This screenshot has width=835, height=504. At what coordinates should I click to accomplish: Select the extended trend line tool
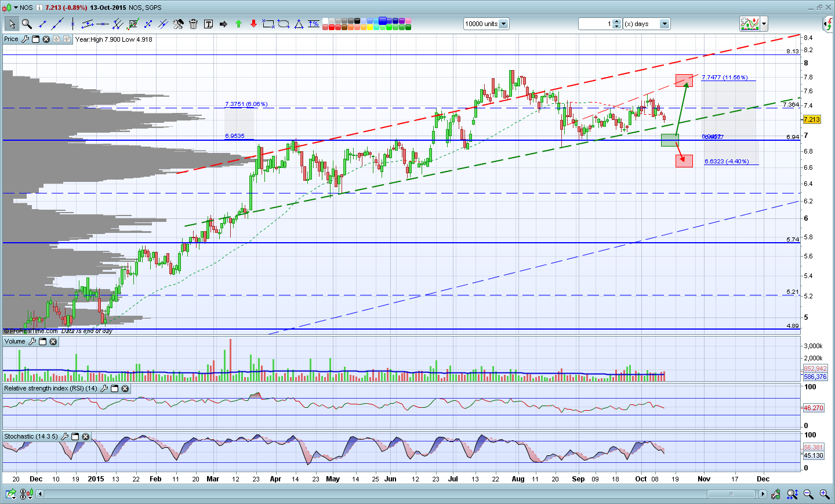tap(57, 24)
